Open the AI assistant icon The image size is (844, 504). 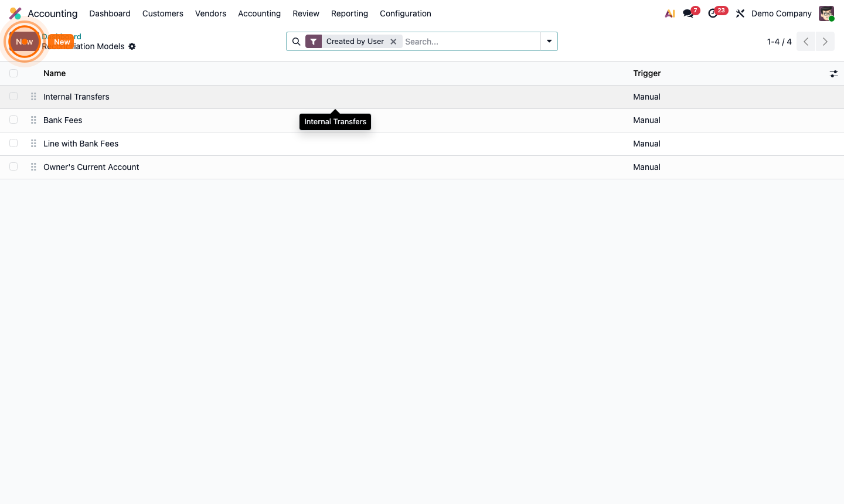(669, 13)
